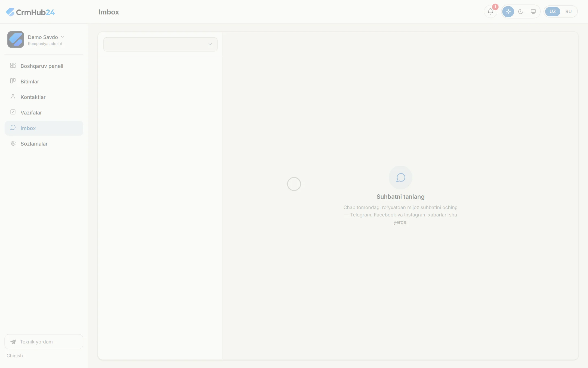Image resolution: width=588 pixels, height=368 pixels.
Task: Open Bitimlar in the sidebar
Action: 44,82
